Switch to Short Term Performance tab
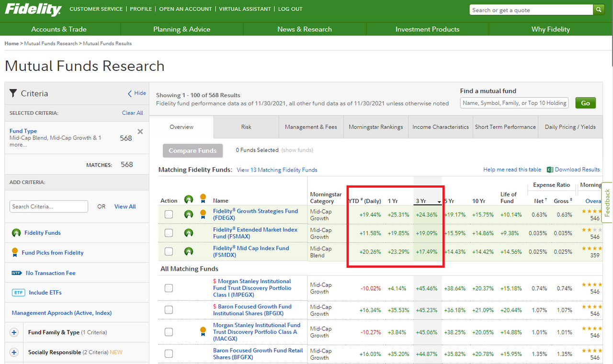Viewport: 613px width, 364px height. (505, 127)
